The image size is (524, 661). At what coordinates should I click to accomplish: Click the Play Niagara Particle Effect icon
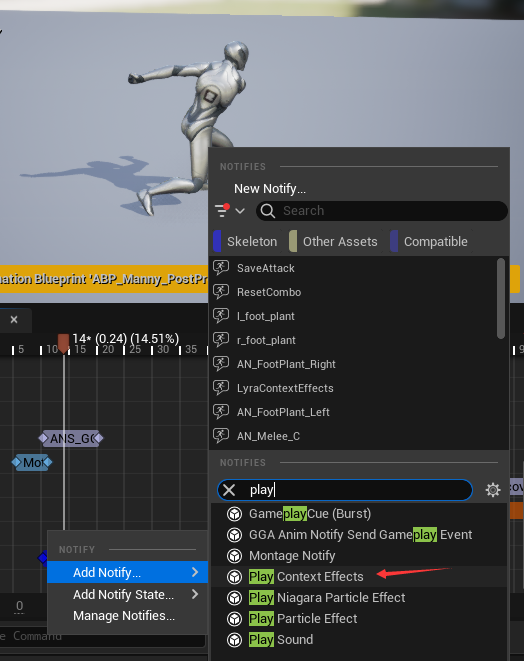(234, 598)
